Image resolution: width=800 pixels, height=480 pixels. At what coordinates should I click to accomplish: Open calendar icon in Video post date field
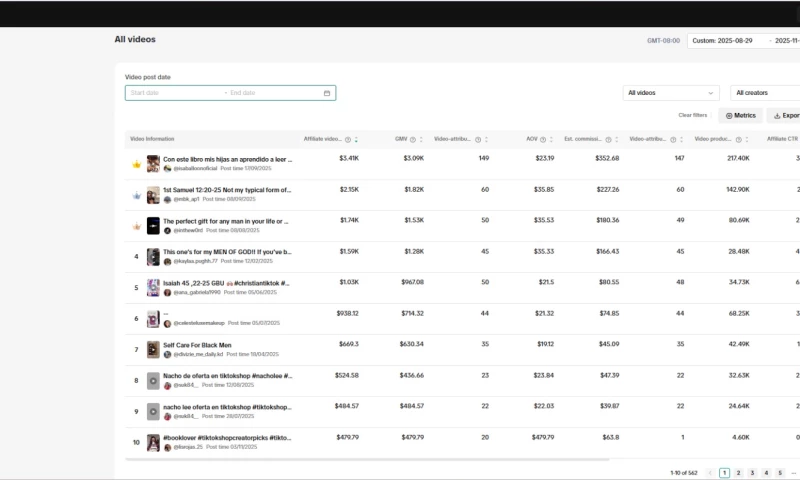pos(327,93)
